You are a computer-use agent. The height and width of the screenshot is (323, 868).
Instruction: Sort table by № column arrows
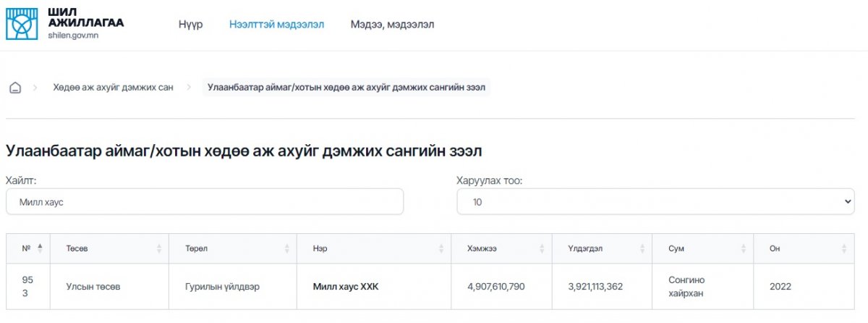[x=40, y=248]
